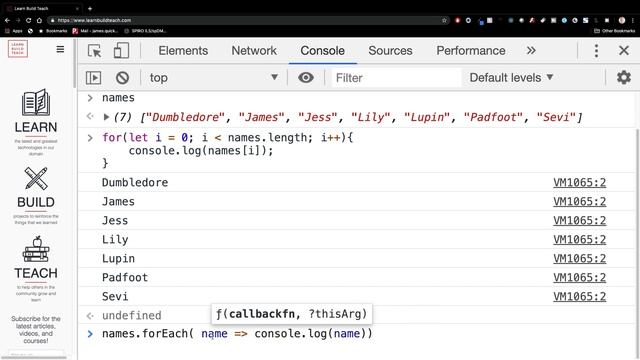Go to browser home page
The height and width of the screenshot is (360, 640).
pyautogui.click(x=39, y=20)
